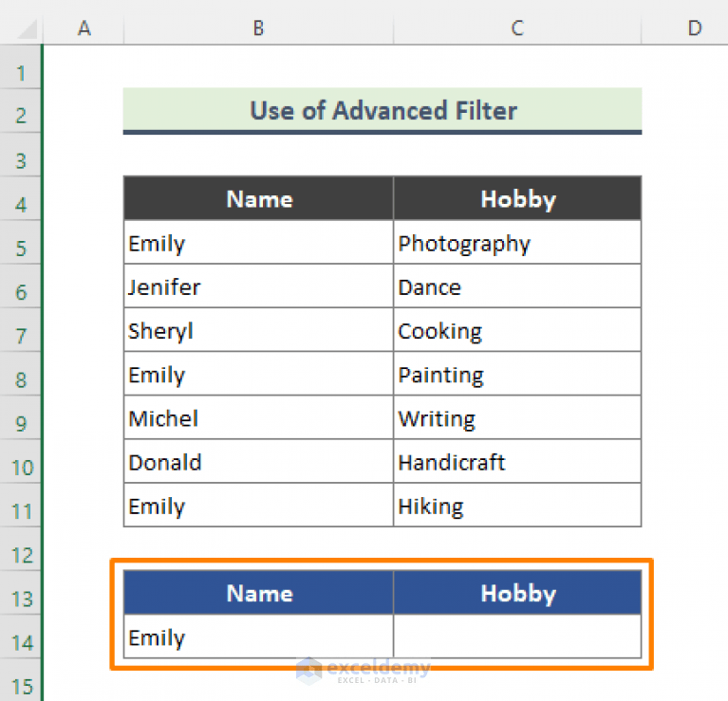The height and width of the screenshot is (701, 728).
Task: Select the Jenifer cell
Action: pos(258,286)
